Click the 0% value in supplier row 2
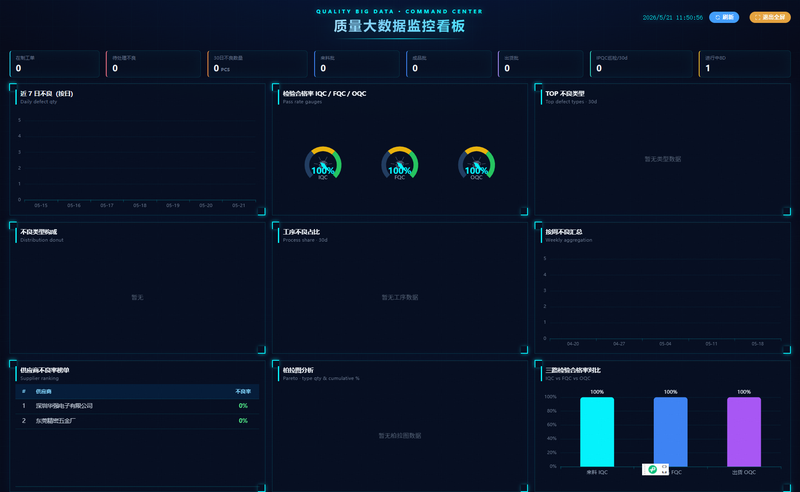This screenshot has height=492, width=800. [243, 421]
